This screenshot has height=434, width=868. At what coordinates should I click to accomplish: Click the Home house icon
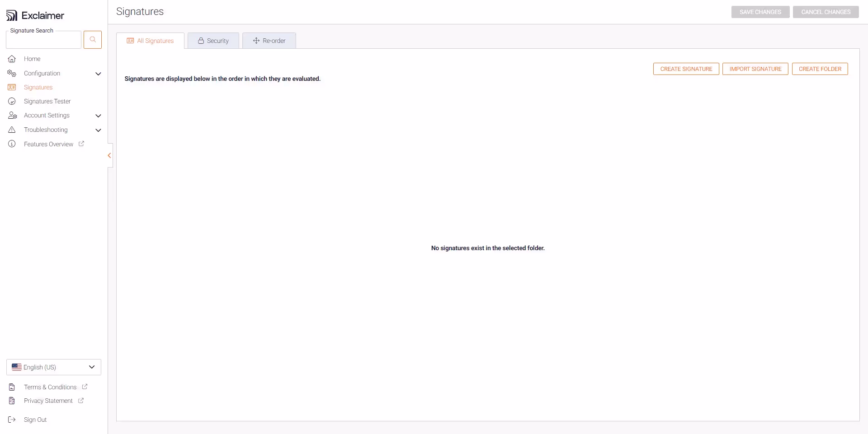[x=12, y=59]
